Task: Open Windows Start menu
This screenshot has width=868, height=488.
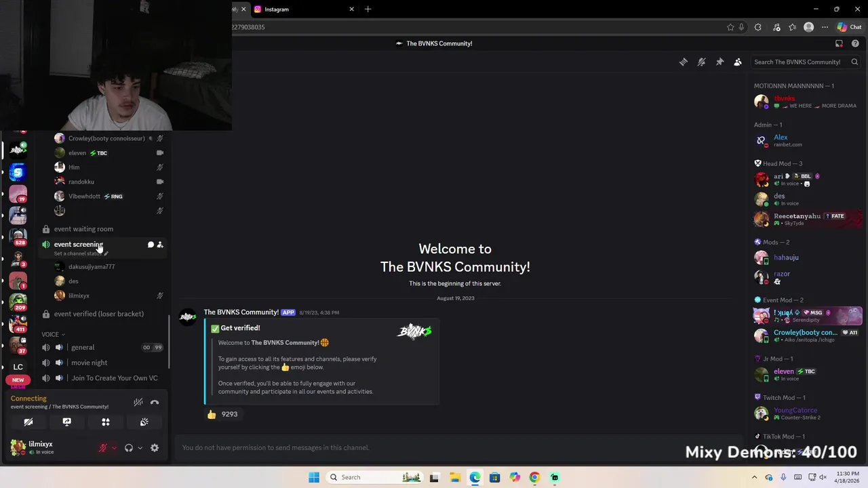Action: (x=313, y=477)
